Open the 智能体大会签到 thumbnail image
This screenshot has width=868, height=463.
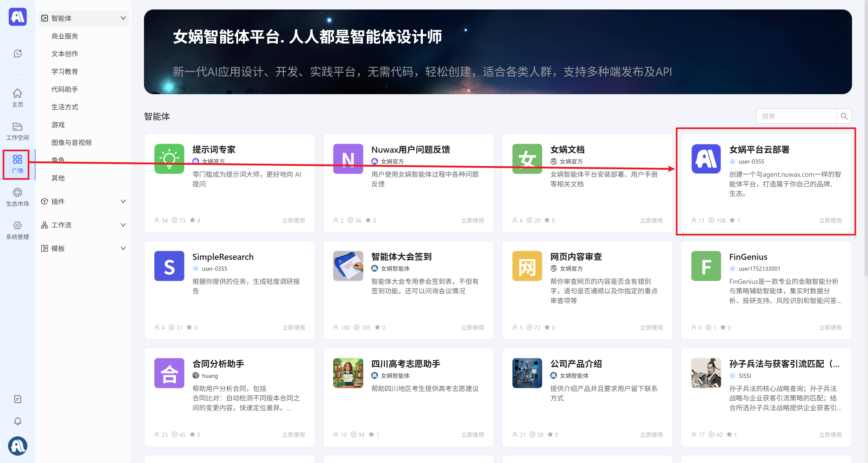coord(348,266)
